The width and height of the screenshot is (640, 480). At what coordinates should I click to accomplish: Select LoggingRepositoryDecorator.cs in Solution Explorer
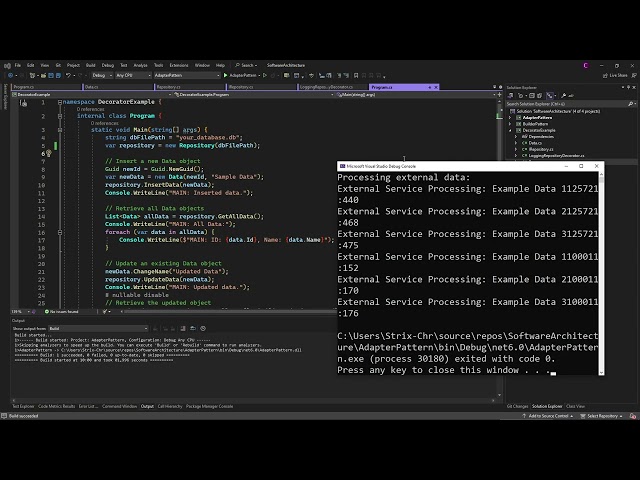pos(556,156)
